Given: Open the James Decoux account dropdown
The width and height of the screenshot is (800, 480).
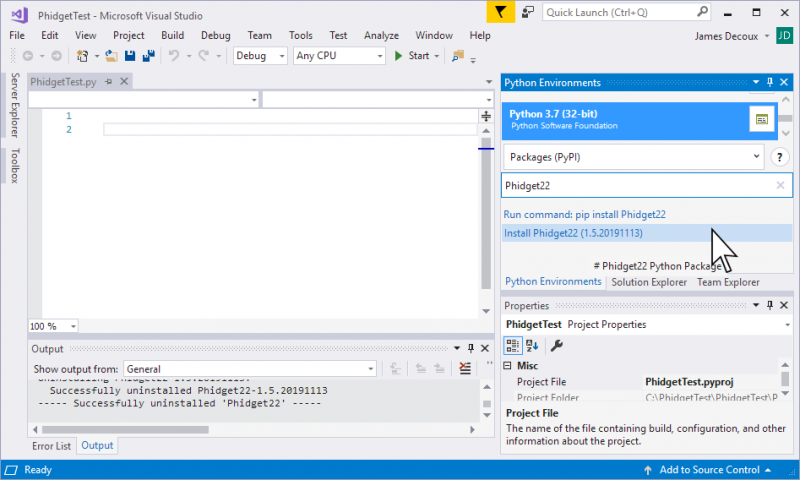Looking at the screenshot, I should point(732,36).
